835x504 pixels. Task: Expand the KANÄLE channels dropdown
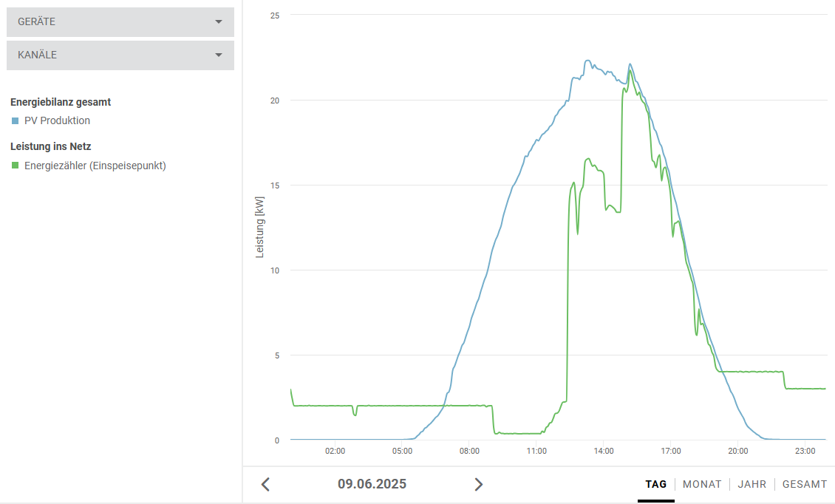(120, 55)
